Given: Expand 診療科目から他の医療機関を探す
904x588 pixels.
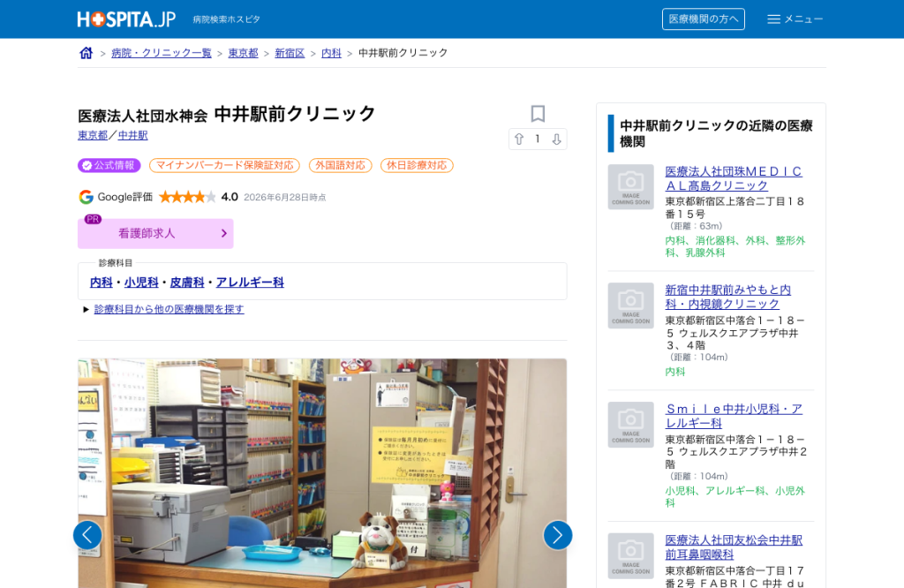Looking at the screenshot, I should 169,309.
